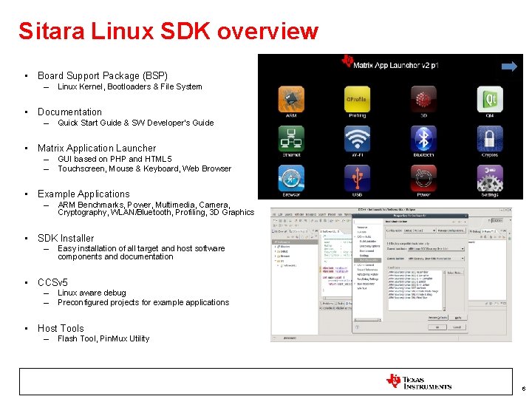The image size is (532, 399).
Task: Open the Current toolchain dropdown
Action: click(436, 249)
